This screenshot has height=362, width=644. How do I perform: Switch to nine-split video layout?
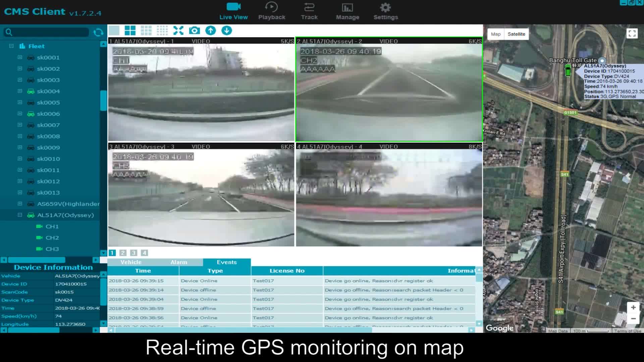pyautogui.click(x=146, y=31)
